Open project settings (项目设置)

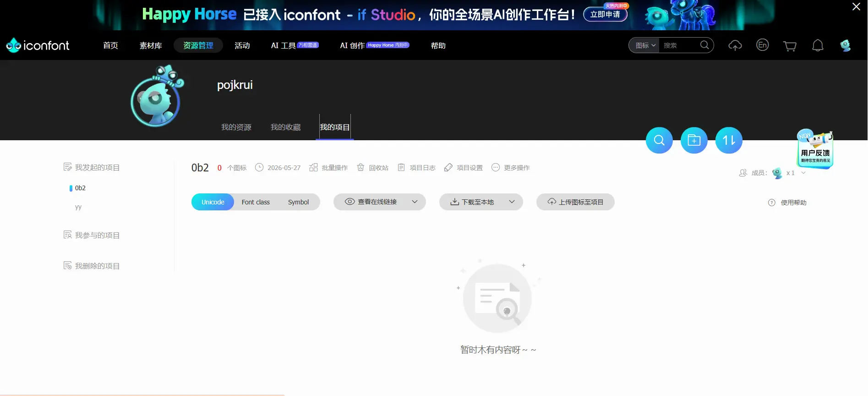coord(464,168)
